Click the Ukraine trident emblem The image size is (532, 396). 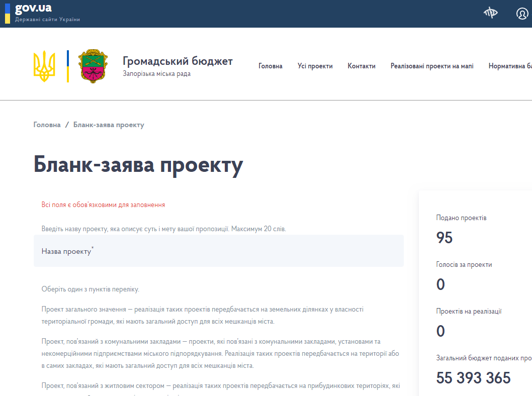tap(44, 66)
